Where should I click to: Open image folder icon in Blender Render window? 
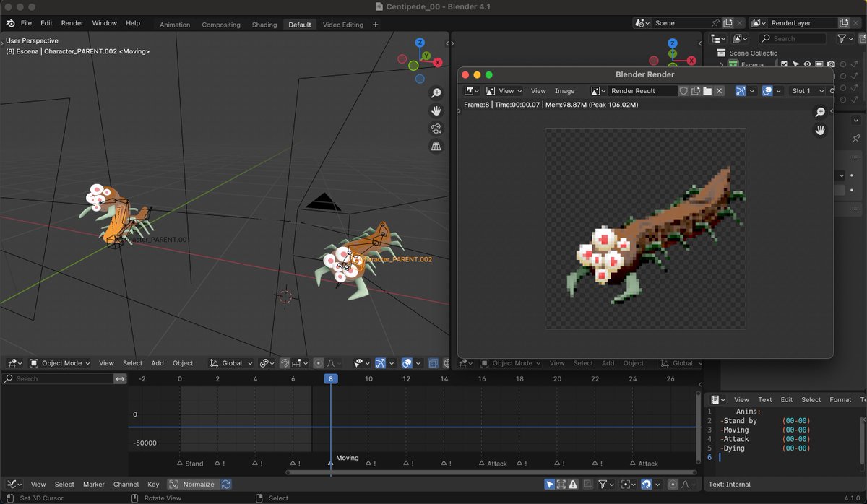[707, 91]
